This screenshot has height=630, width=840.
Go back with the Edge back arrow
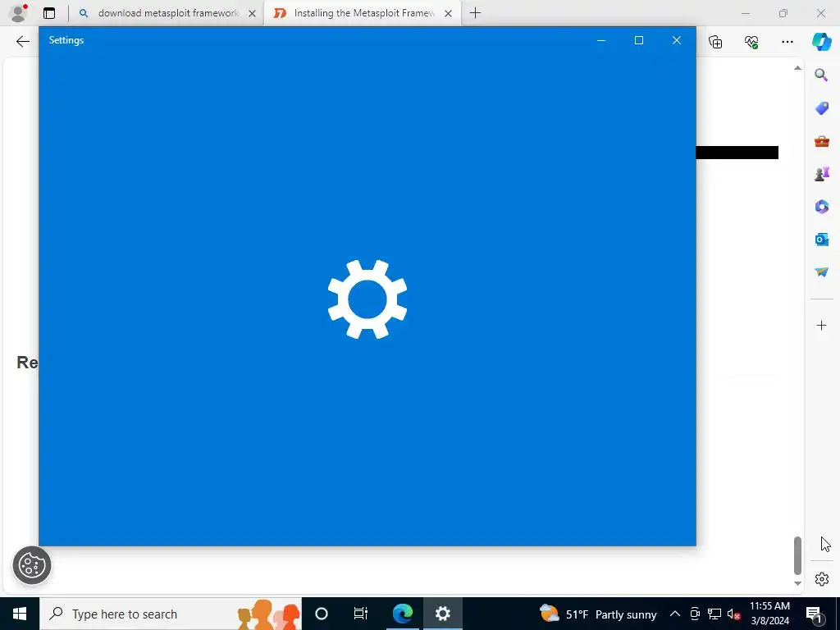[22, 41]
